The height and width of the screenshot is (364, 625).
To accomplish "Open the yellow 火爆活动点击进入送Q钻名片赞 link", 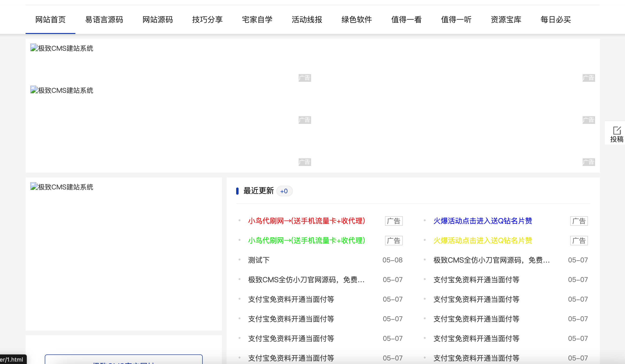I will [483, 240].
